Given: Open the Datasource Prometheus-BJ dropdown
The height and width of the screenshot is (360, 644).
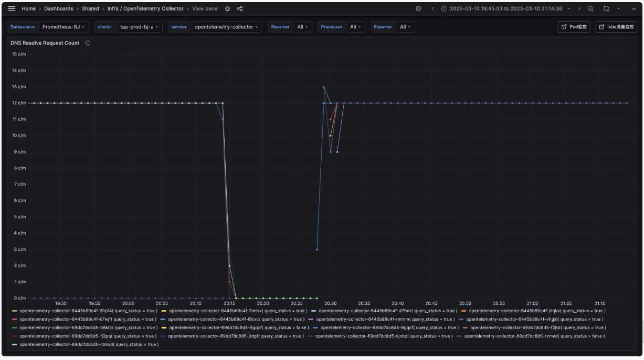Looking at the screenshot, I should pyautogui.click(x=64, y=27).
